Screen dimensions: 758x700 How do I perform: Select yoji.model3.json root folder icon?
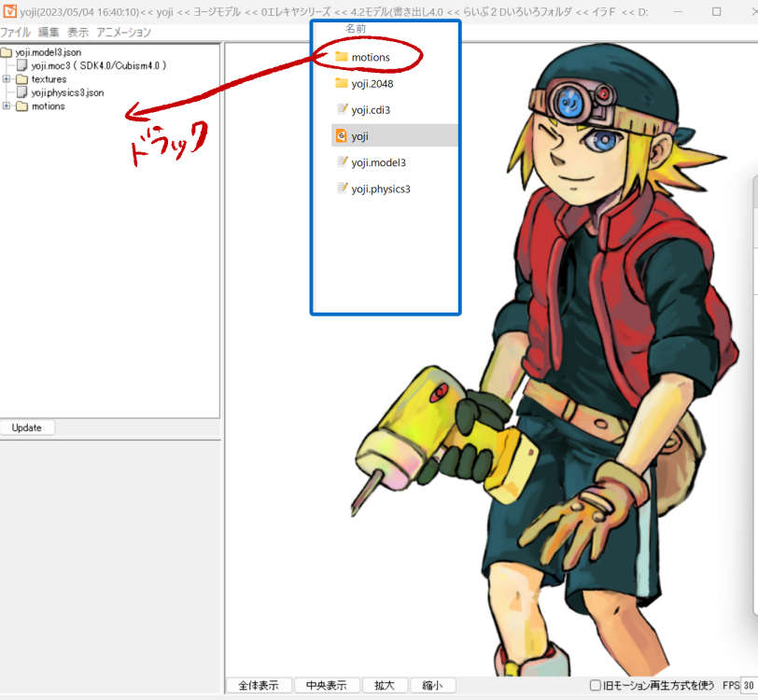pos(7,52)
